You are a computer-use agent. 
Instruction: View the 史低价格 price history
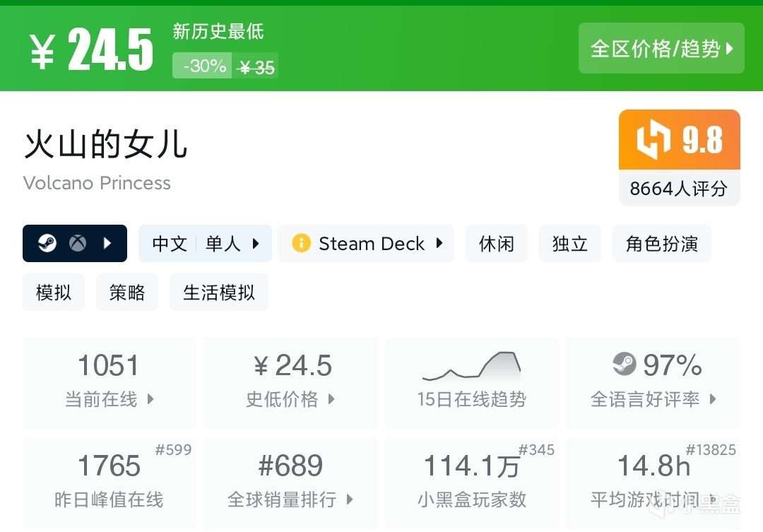290,383
